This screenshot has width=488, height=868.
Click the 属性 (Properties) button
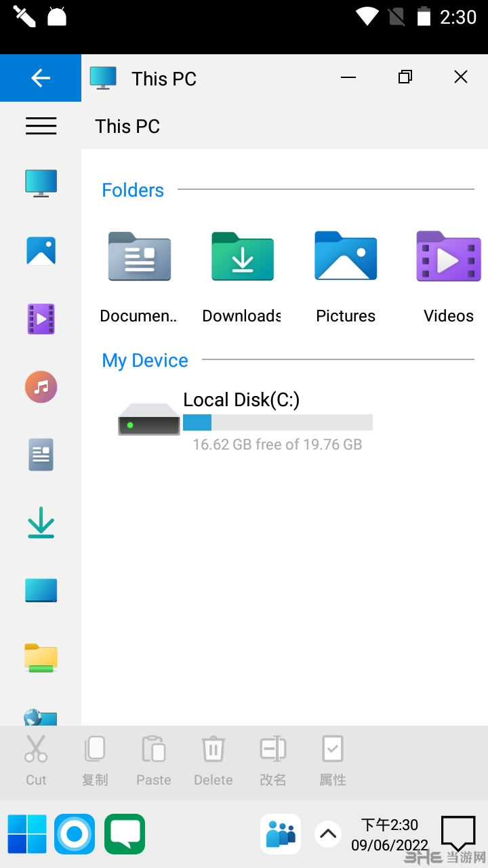pyautogui.click(x=333, y=761)
